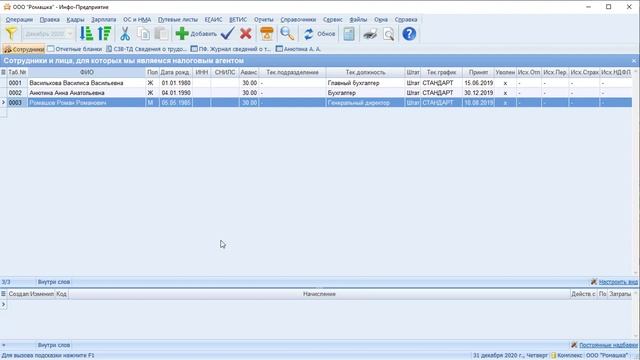
Task: Click the Paste clipboard icon
Action: pyautogui.click(x=162, y=33)
